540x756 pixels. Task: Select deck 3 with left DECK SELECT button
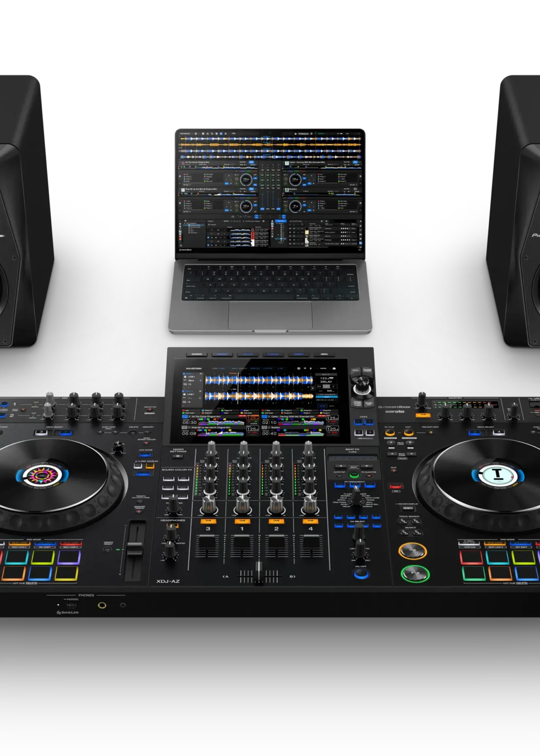click(42, 432)
